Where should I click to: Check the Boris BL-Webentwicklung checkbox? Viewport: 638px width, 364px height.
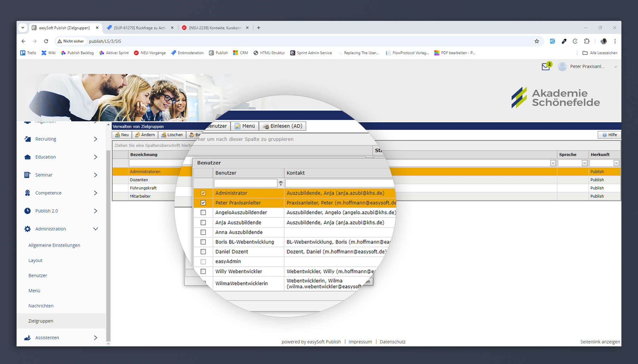click(x=203, y=242)
